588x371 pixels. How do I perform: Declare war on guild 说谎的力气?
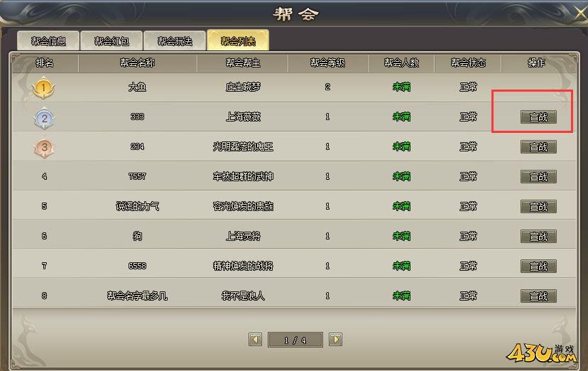point(538,206)
